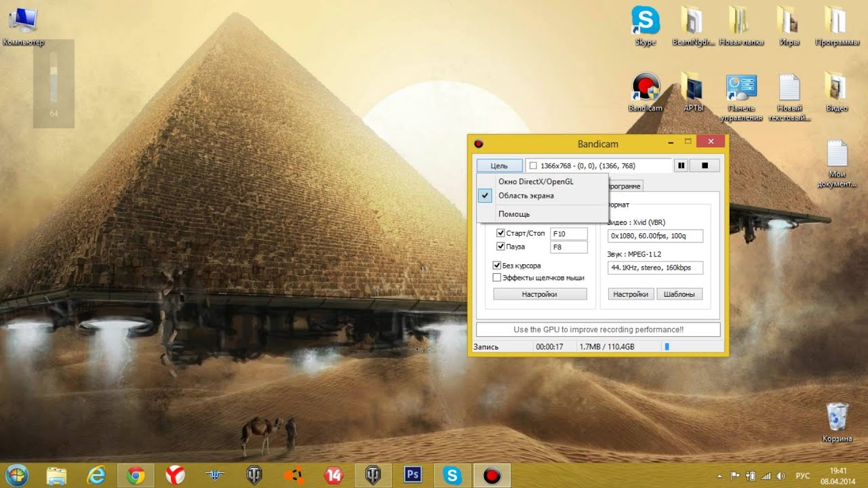Select the Skype desktop shortcut
Viewport: 868px width, 488px height.
click(646, 26)
